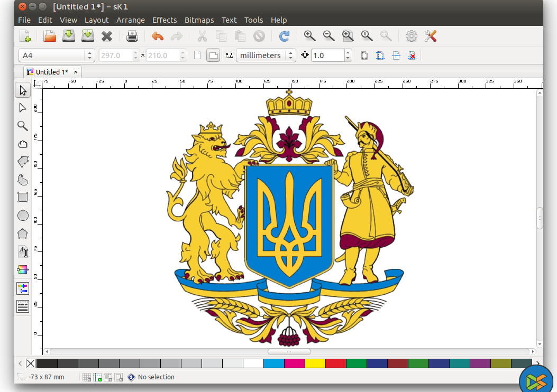Click the Bezier curve tool
Screen dimensions: 557x392
(x=23, y=180)
